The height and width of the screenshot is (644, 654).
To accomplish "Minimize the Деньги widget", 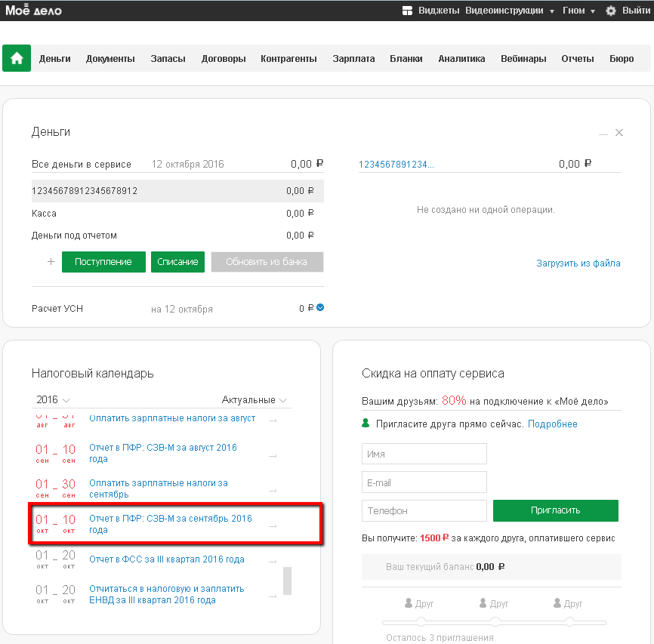I will pos(603,134).
